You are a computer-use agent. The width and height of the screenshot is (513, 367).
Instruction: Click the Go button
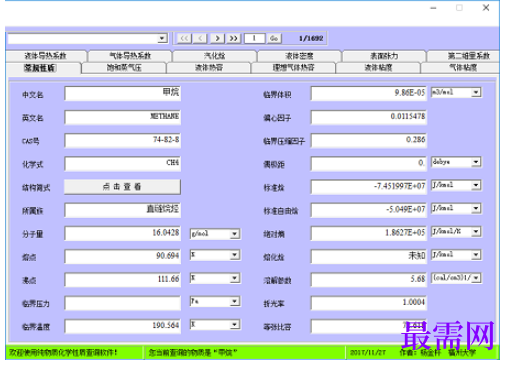[274, 38]
